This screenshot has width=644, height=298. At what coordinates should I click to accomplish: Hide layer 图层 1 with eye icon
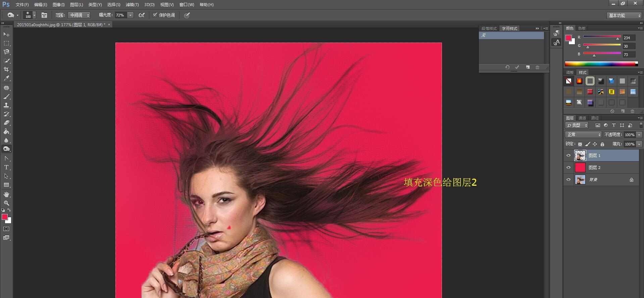point(568,156)
